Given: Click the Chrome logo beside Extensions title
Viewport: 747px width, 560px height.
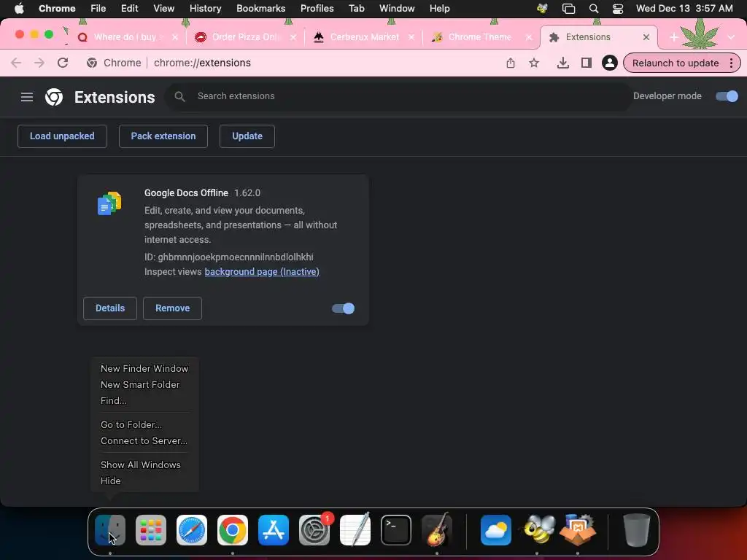Looking at the screenshot, I should 54,97.
